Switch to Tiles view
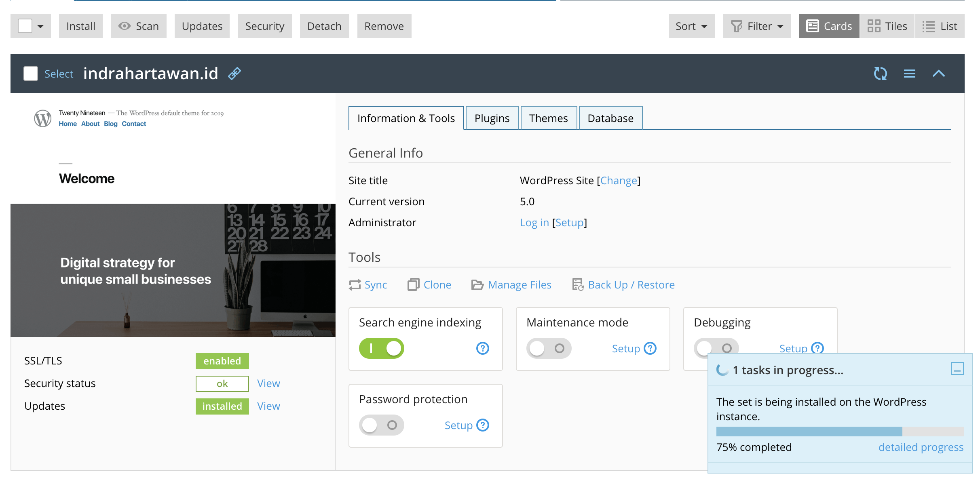The width and height of the screenshot is (980, 480). tap(887, 26)
